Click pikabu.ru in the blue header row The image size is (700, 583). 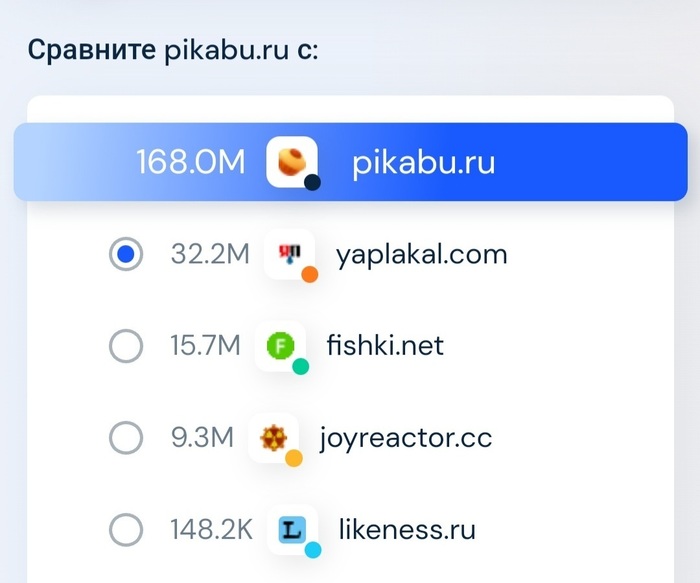coord(423,163)
